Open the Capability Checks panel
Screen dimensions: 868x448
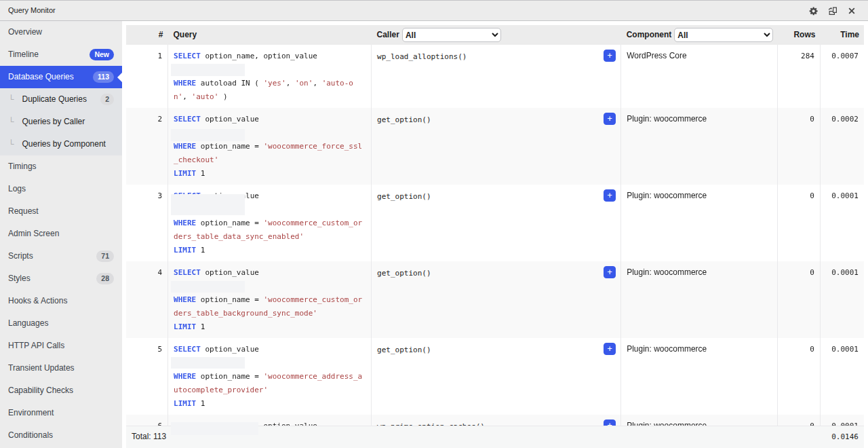(61, 390)
